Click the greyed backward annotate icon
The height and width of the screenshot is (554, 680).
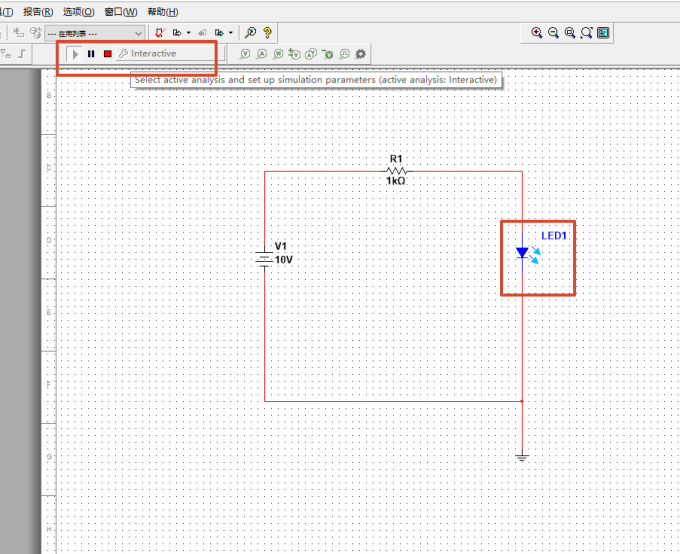pyautogui.click(x=202, y=33)
